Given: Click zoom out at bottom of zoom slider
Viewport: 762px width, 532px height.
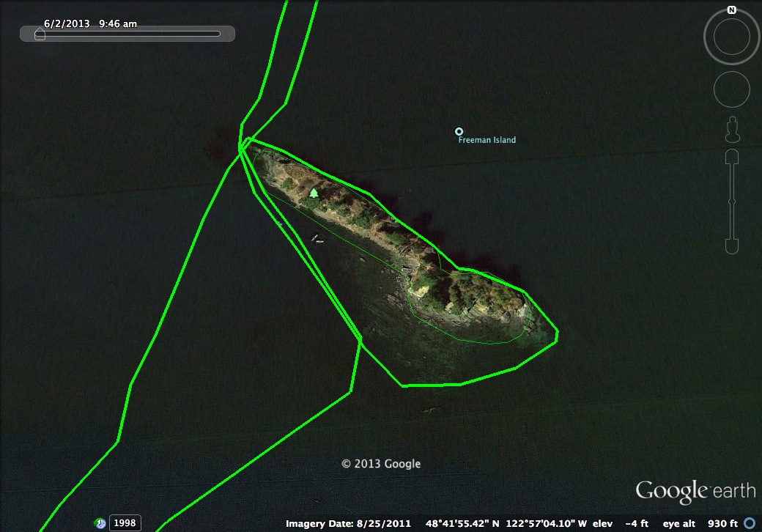Looking at the screenshot, I should [731, 245].
